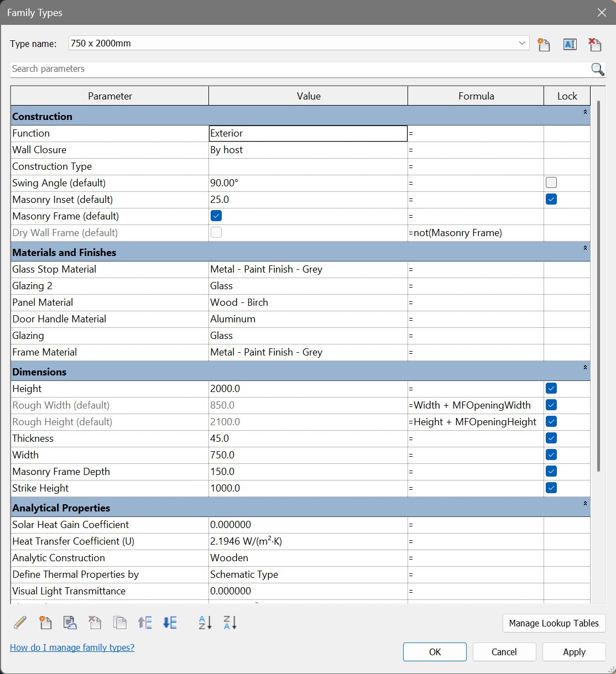Screen dimensions: 616x674
Task: Uncheck the Masonry Frame value checkbox
Action: pyautogui.click(x=216, y=216)
